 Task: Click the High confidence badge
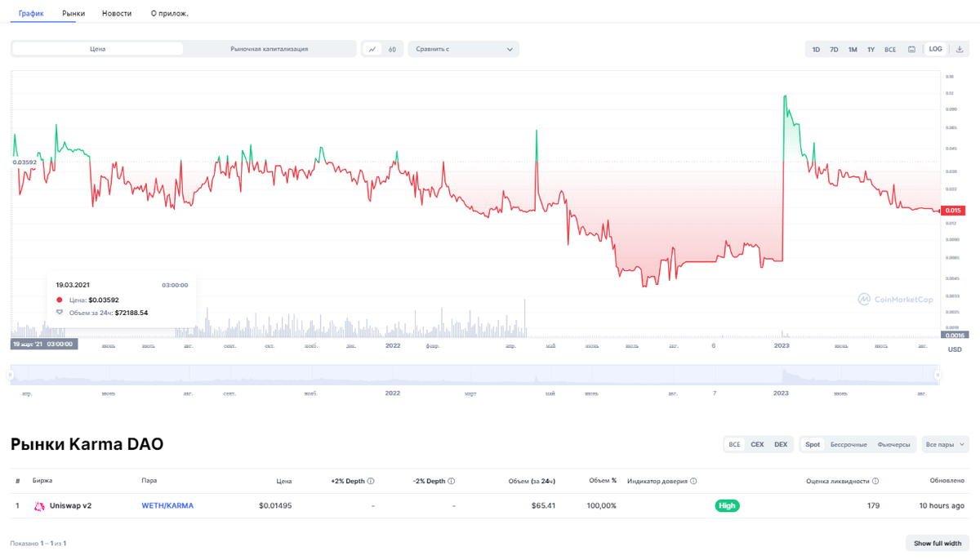coord(727,506)
